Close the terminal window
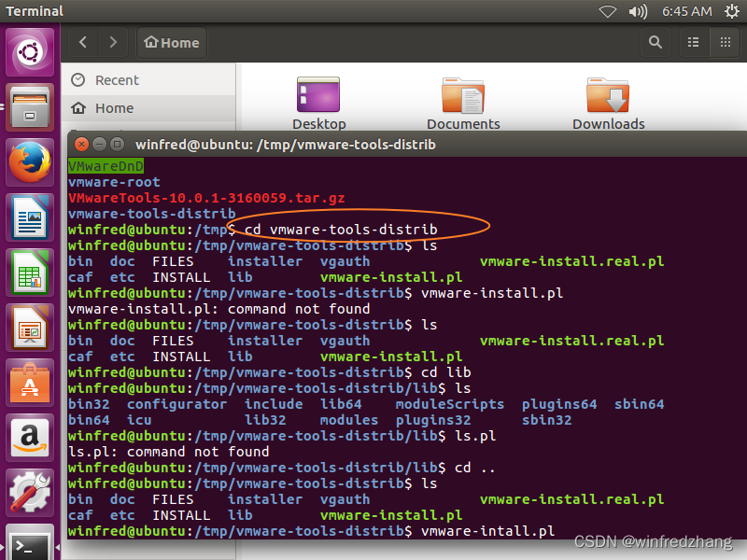Image resolution: width=747 pixels, height=560 pixels. tap(82, 145)
